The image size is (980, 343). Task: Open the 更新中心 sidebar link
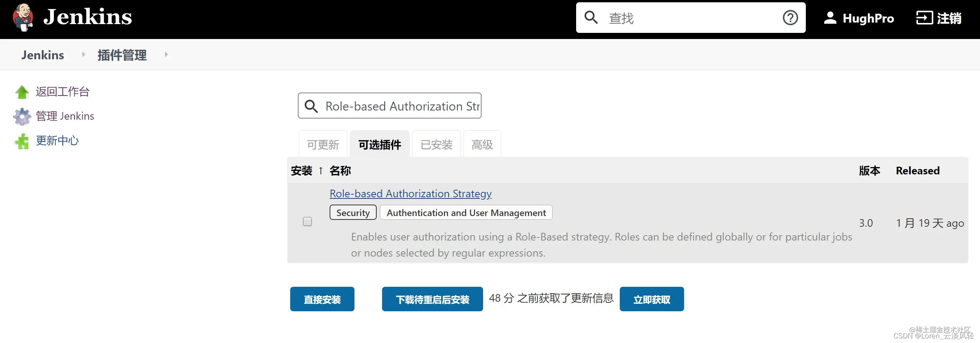click(x=57, y=140)
